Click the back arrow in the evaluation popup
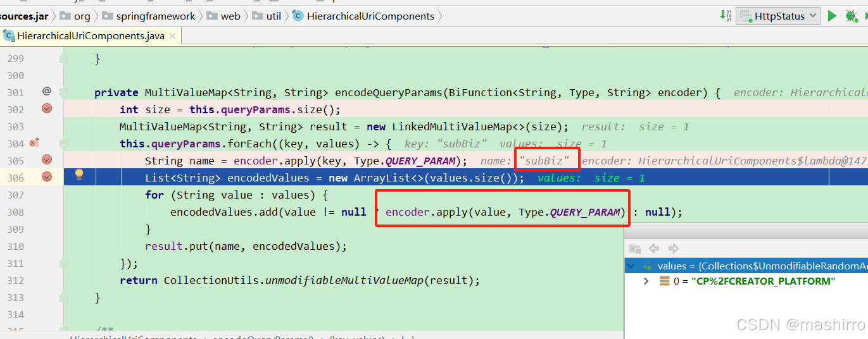This screenshot has height=339, width=868. [x=654, y=249]
